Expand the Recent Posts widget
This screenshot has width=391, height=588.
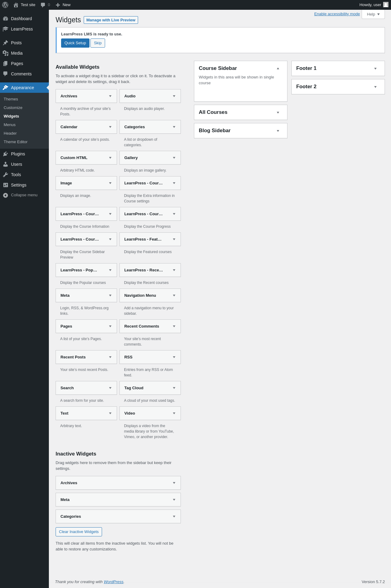coord(110,357)
